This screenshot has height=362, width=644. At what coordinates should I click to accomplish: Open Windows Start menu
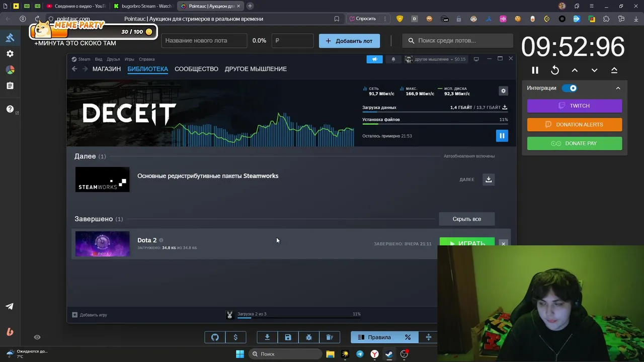[240, 354]
